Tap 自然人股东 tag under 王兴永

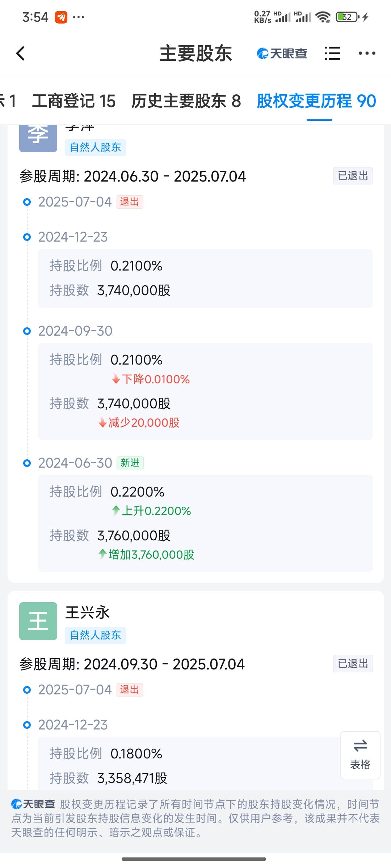click(x=95, y=635)
